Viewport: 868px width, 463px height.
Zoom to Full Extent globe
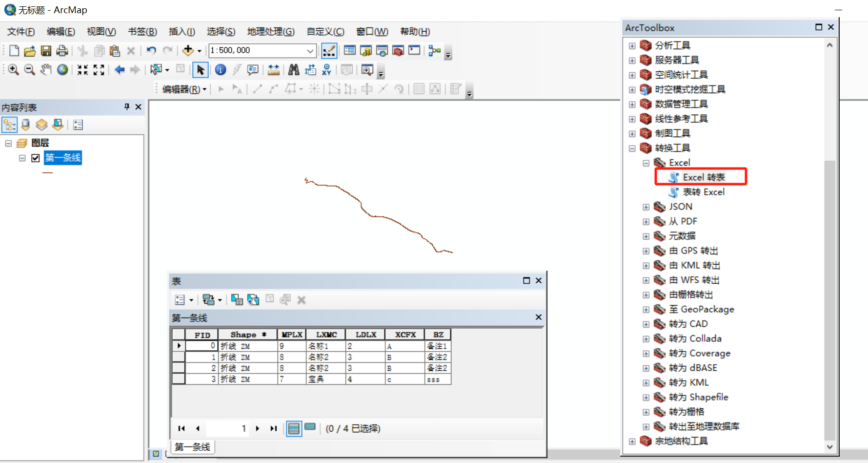62,70
